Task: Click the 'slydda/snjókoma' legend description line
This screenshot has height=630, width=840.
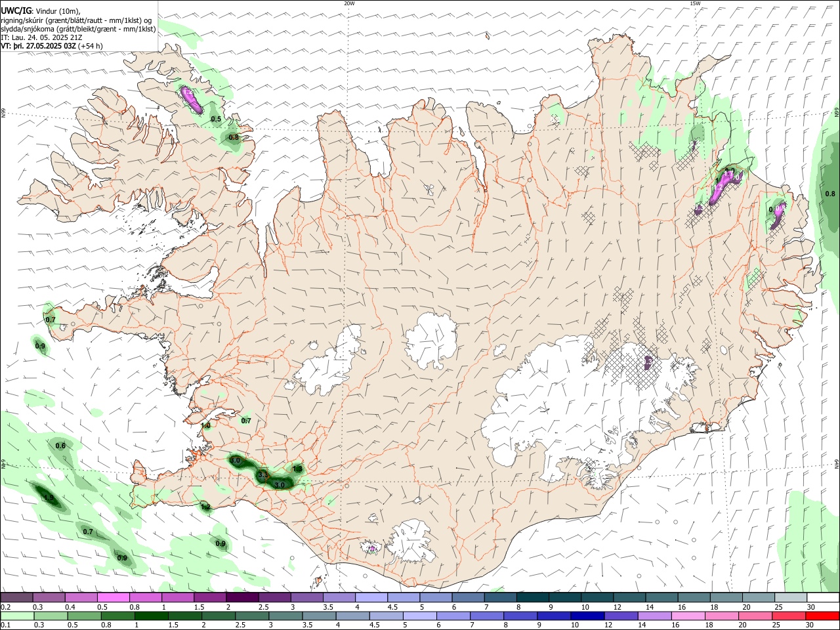Action: pyautogui.click(x=78, y=29)
